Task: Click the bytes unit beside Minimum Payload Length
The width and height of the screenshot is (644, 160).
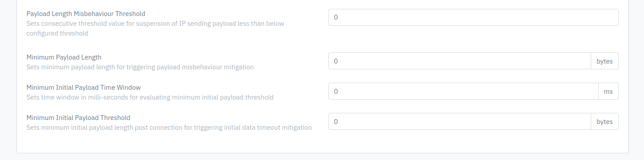Action: pos(604,61)
